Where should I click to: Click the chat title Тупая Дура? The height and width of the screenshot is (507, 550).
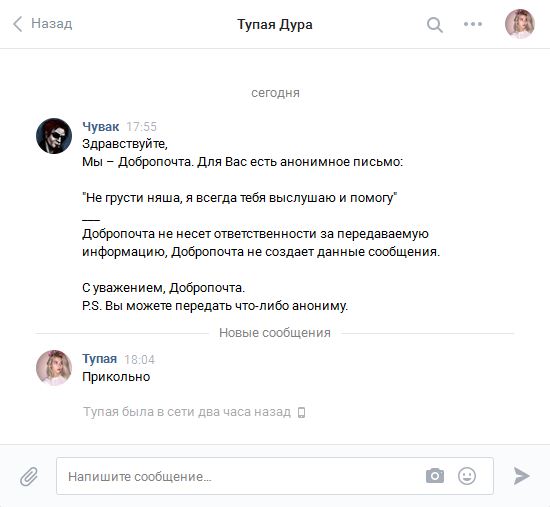click(275, 25)
